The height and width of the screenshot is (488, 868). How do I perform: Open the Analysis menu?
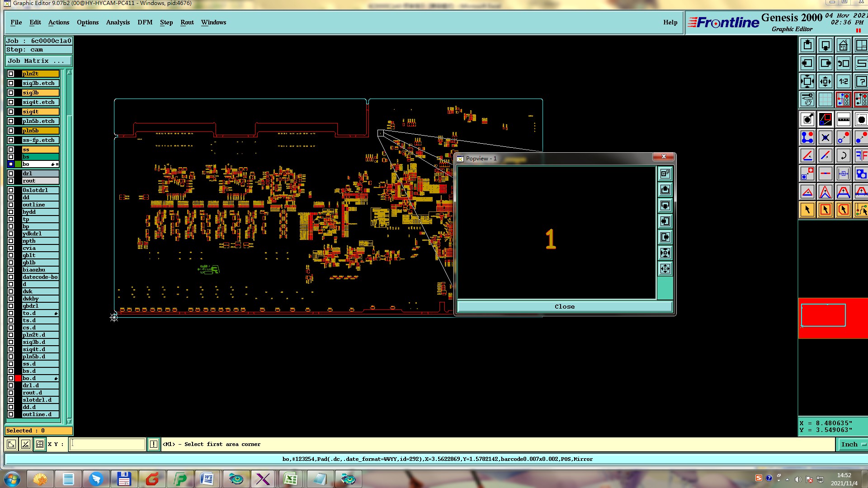[x=118, y=22]
